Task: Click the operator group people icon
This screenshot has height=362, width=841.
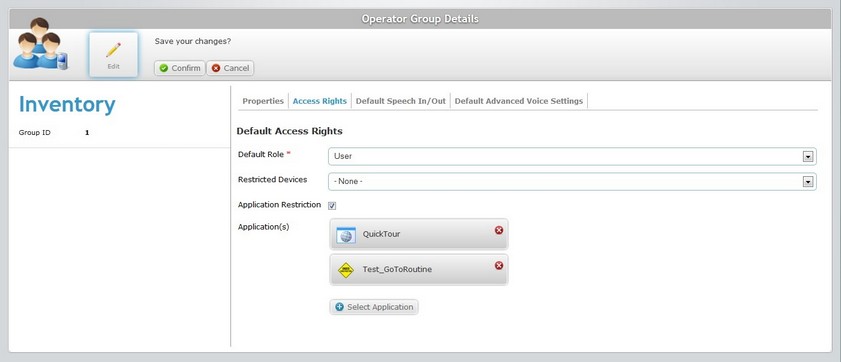Action: point(40,44)
